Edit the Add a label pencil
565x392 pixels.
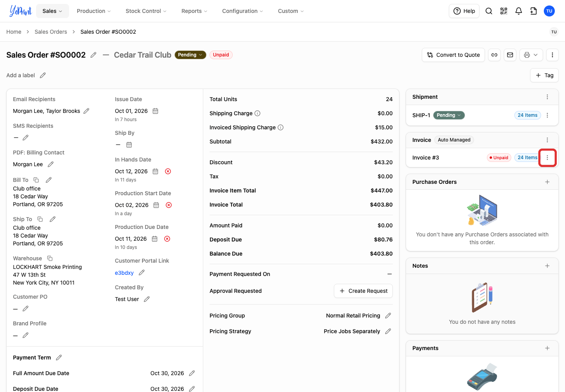[43, 75]
